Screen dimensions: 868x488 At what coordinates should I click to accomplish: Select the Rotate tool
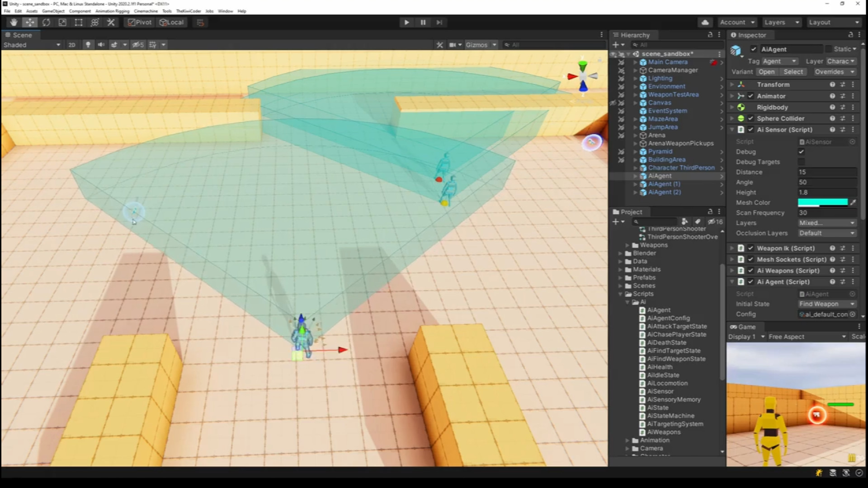[46, 22]
